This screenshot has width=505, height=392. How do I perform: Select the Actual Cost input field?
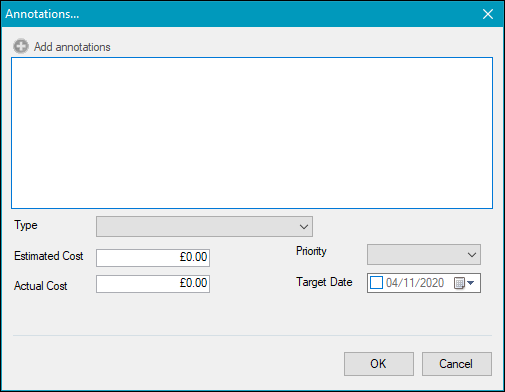pos(153,284)
